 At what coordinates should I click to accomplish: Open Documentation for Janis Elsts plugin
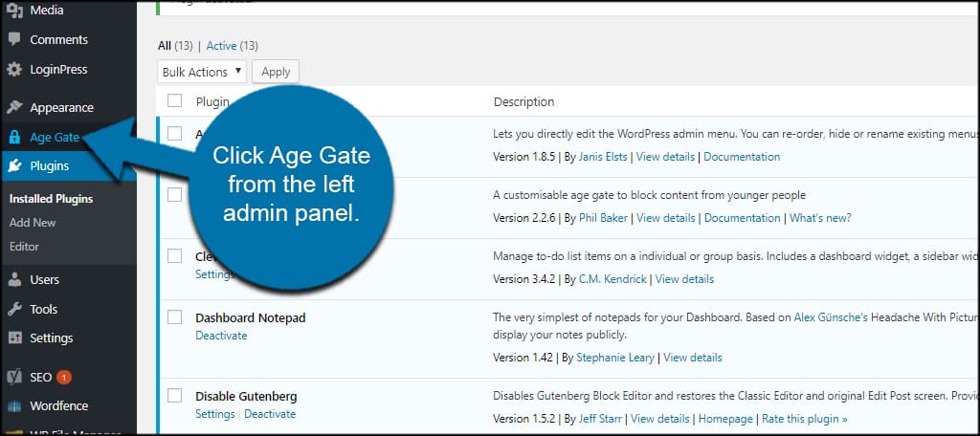[x=742, y=157]
